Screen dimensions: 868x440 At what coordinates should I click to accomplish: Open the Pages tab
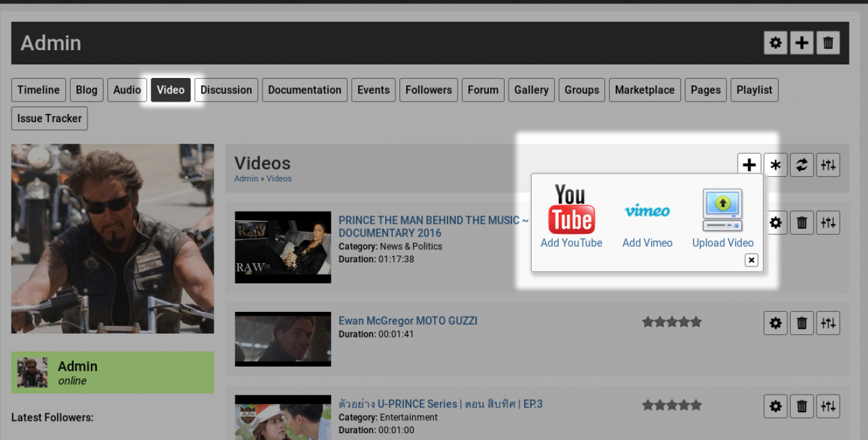pyautogui.click(x=706, y=89)
